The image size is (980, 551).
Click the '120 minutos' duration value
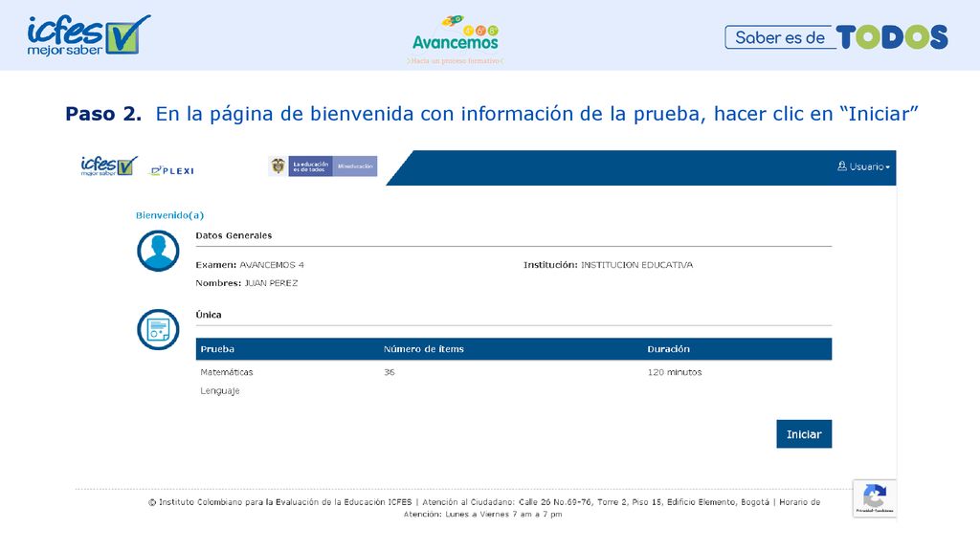point(675,372)
